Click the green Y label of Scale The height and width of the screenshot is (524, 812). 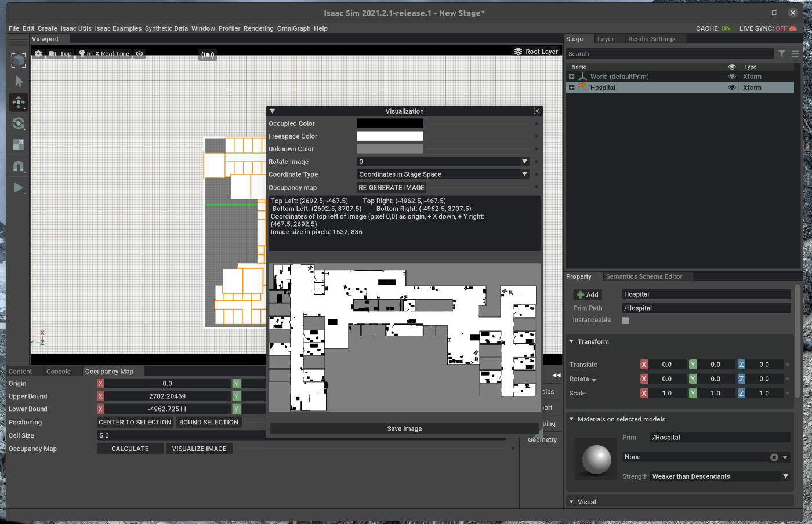[x=693, y=393]
